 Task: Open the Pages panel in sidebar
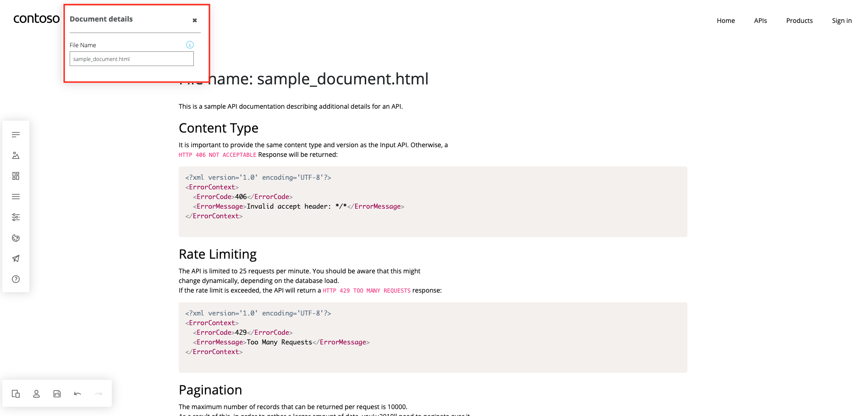(x=16, y=135)
